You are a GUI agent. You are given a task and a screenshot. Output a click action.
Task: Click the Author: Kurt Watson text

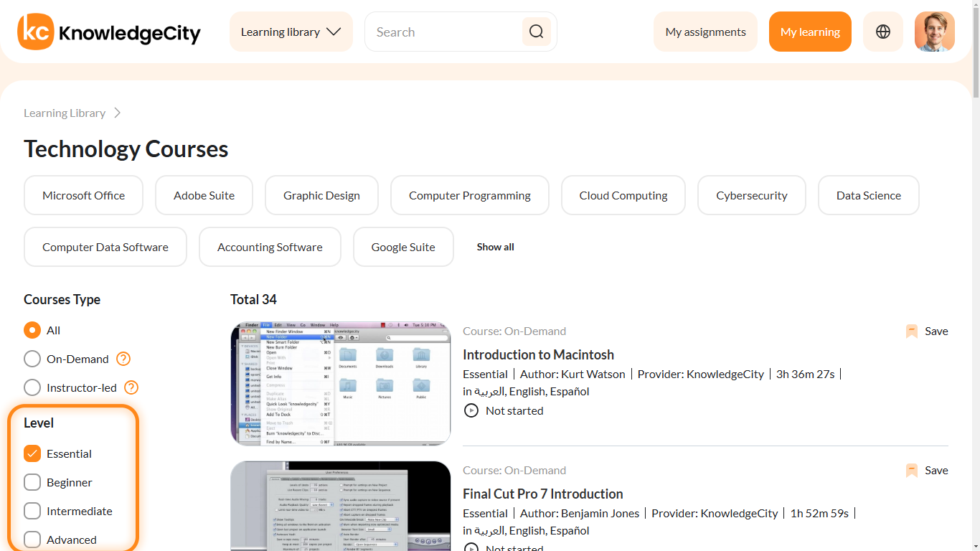(573, 374)
